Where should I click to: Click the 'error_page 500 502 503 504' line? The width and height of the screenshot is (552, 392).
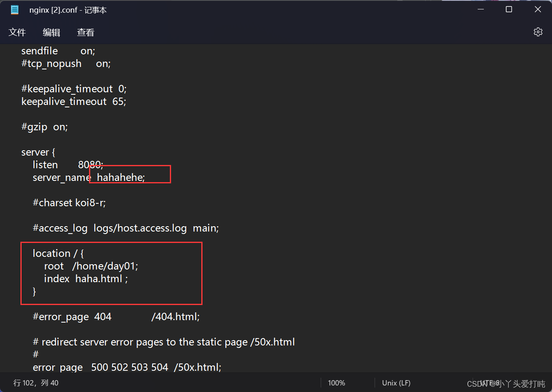pos(127,367)
